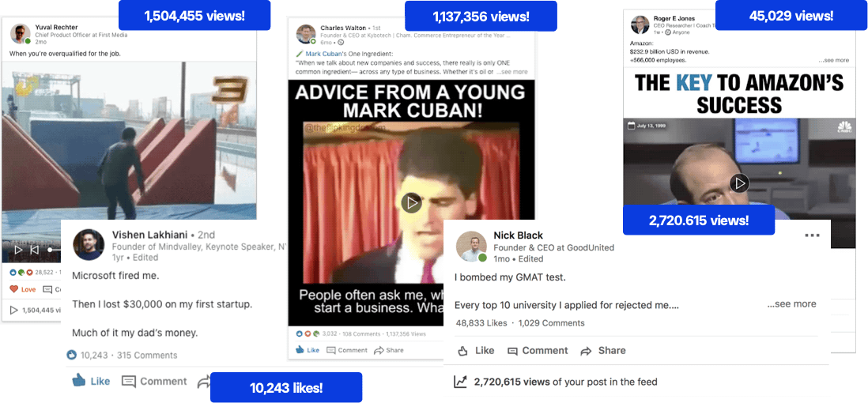Click the CNBC logo in the Amazon video
Viewport: 868px width, 403px height.
(843, 127)
